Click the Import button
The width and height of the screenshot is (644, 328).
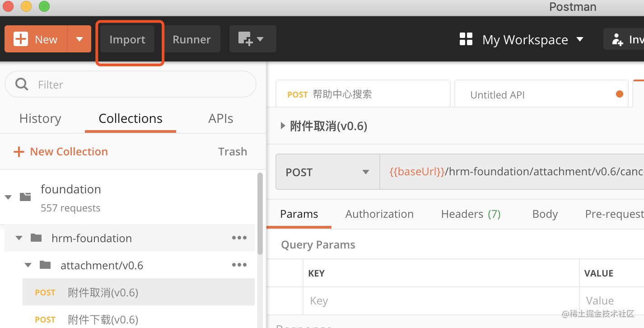click(x=127, y=39)
